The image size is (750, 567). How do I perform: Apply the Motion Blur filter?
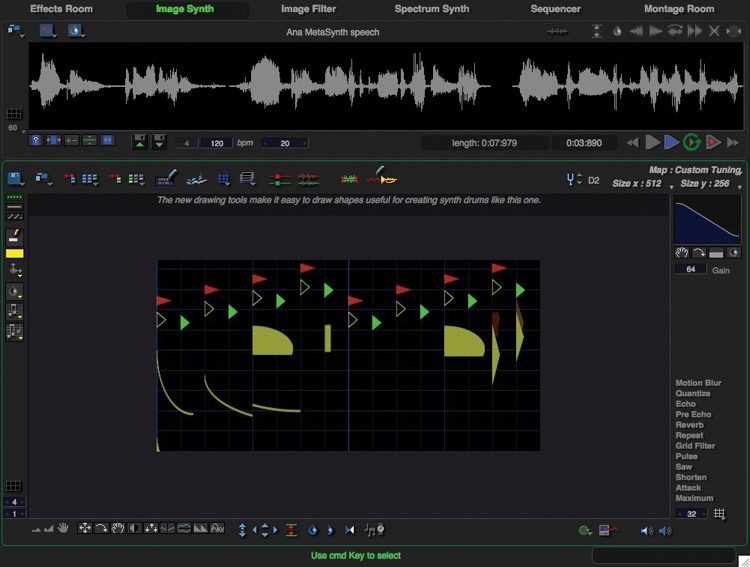point(698,383)
